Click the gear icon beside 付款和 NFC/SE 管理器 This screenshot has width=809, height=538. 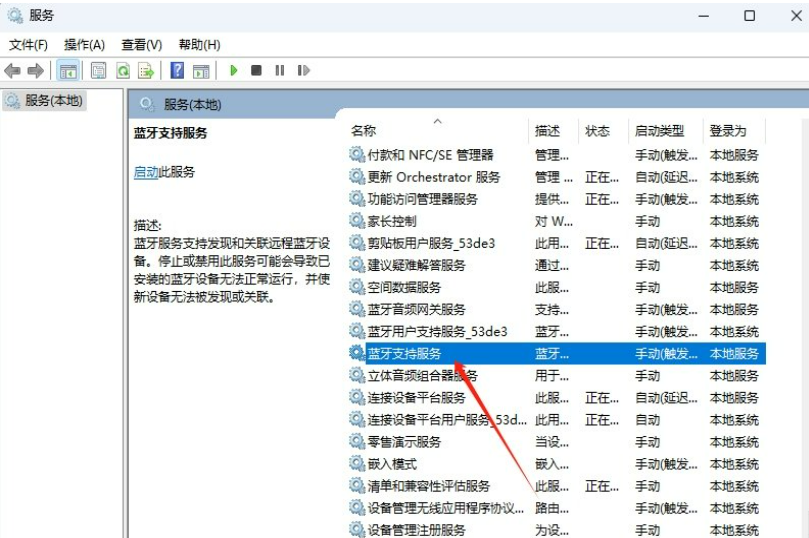pos(357,154)
